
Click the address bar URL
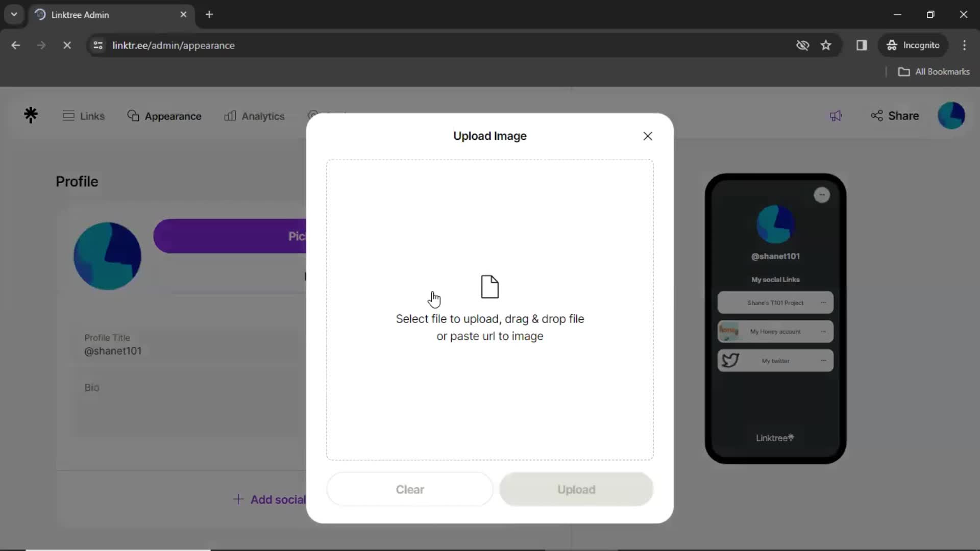pos(174,45)
